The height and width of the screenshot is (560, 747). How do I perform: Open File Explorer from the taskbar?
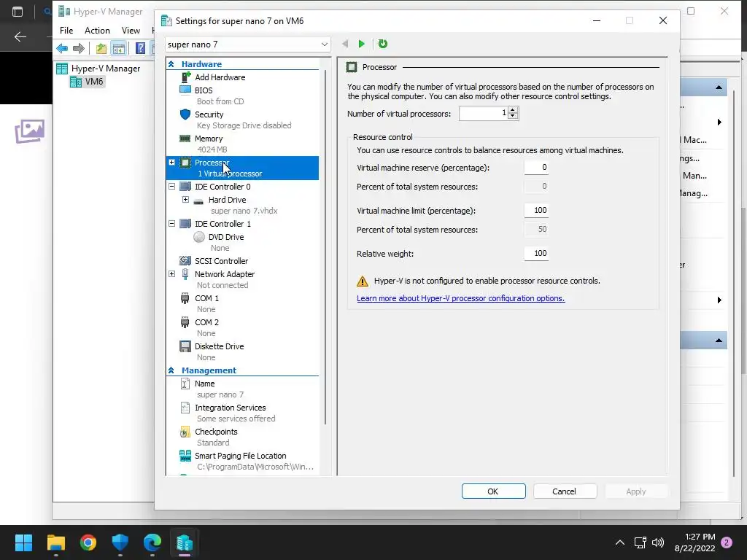(x=55, y=542)
